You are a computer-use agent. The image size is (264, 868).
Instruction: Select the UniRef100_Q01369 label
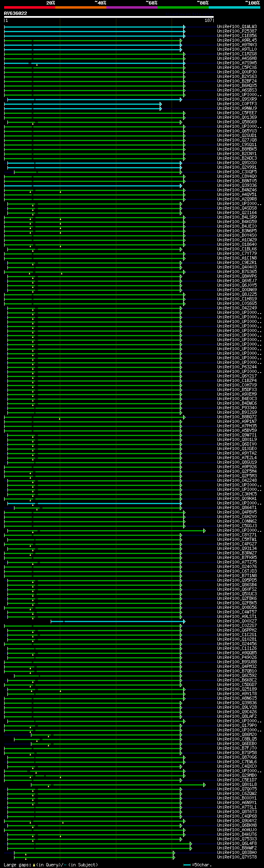(237, 118)
